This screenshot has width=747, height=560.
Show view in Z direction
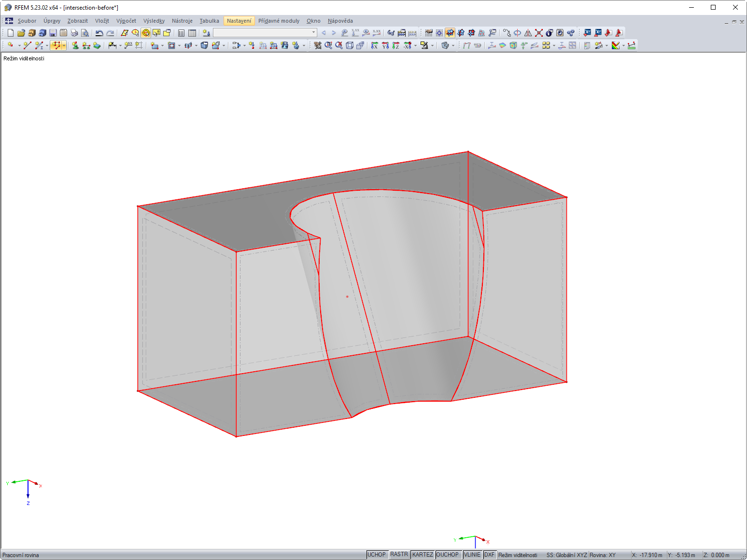pyautogui.click(x=396, y=45)
